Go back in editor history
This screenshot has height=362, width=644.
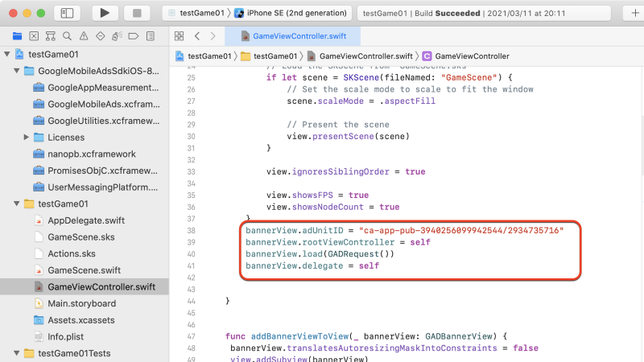point(197,36)
